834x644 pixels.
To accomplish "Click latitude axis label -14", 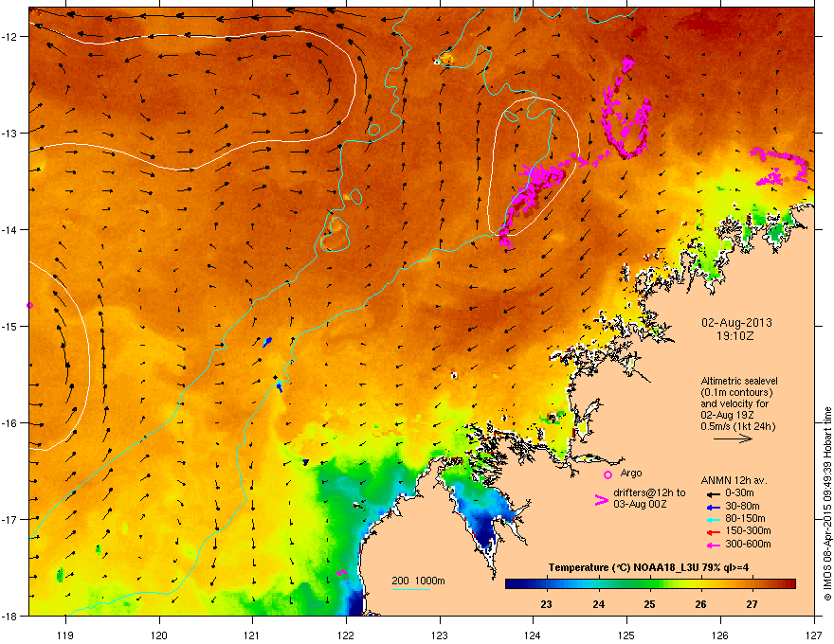I will [x=10, y=229].
